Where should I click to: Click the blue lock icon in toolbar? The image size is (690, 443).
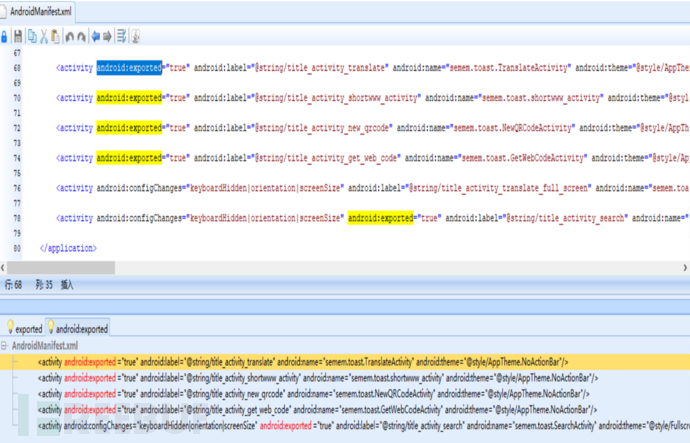[4, 37]
